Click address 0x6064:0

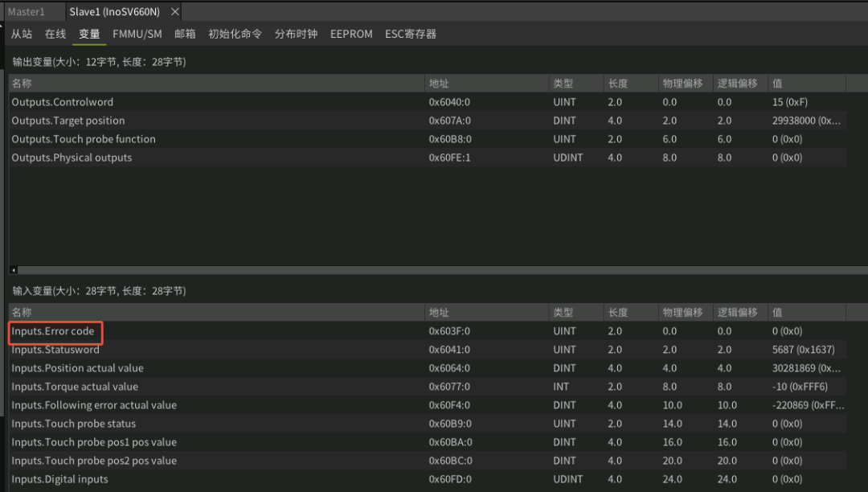click(x=449, y=368)
